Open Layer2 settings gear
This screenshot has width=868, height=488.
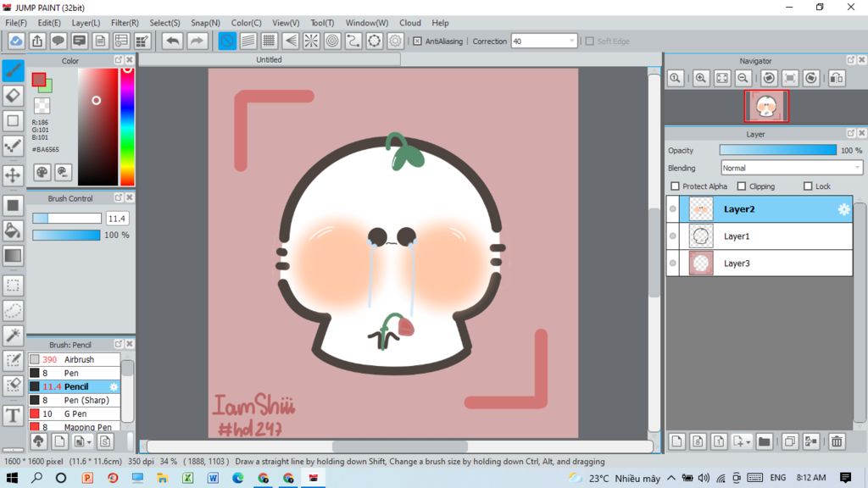[x=843, y=209]
